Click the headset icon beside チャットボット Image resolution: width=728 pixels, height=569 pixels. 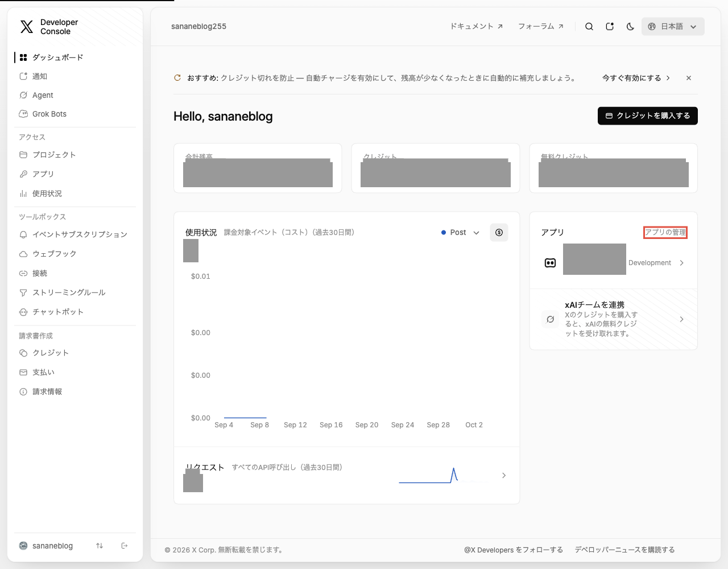[23, 312]
